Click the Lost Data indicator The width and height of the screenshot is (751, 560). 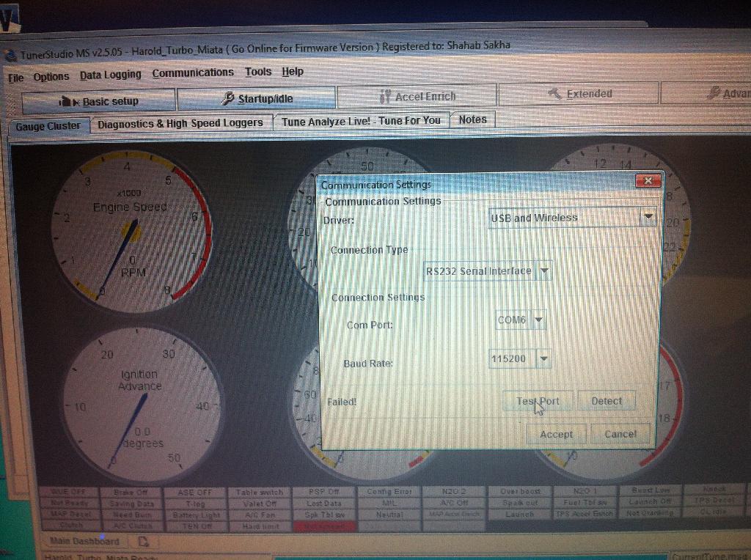point(324,503)
